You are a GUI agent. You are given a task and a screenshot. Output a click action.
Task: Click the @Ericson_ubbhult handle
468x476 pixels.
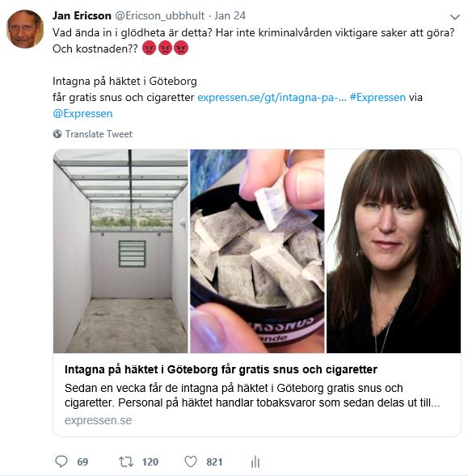click(x=159, y=15)
